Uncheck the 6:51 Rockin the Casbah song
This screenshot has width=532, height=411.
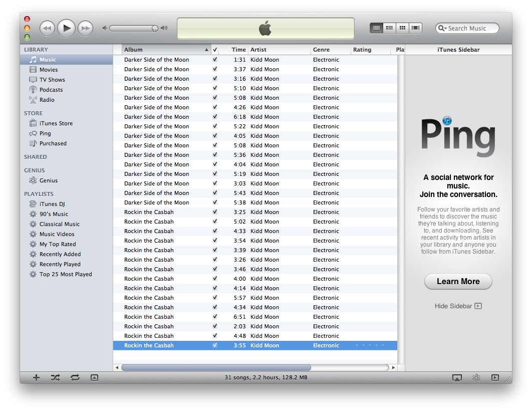click(215, 317)
